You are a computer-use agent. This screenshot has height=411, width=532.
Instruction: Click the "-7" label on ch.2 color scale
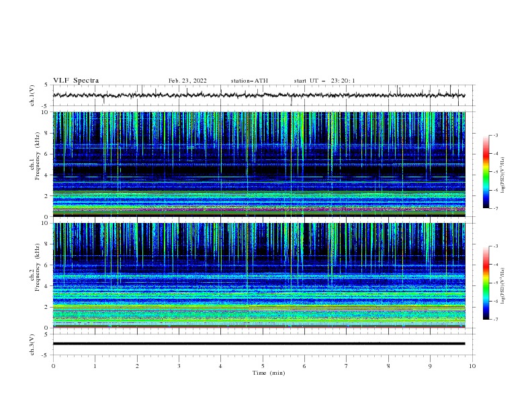(496, 319)
